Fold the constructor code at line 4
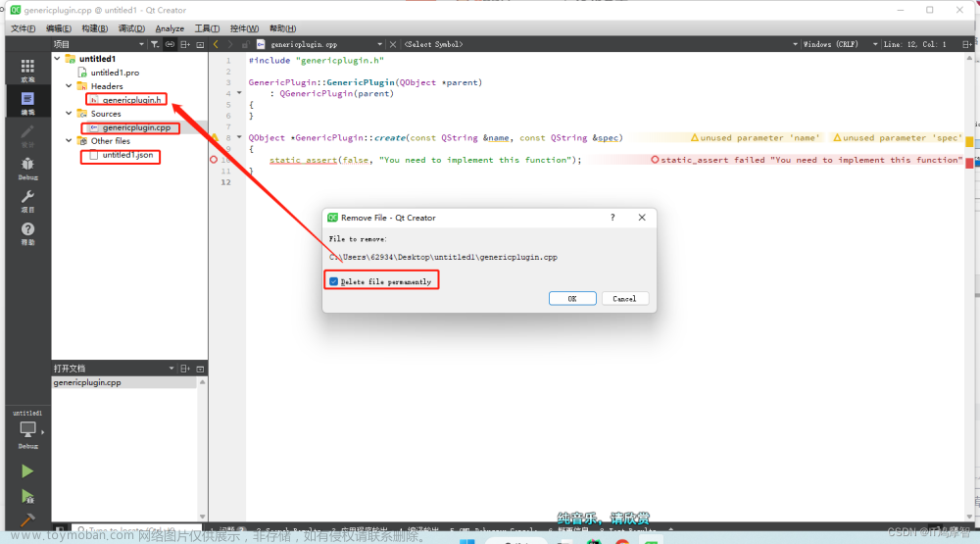The height and width of the screenshot is (544, 980). pyautogui.click(x=239, y=93)
